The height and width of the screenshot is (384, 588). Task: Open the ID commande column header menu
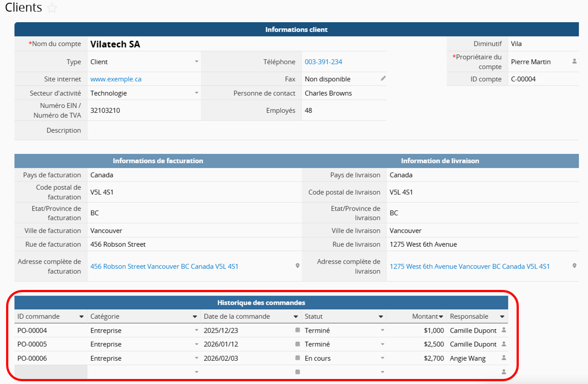point(82,317)
